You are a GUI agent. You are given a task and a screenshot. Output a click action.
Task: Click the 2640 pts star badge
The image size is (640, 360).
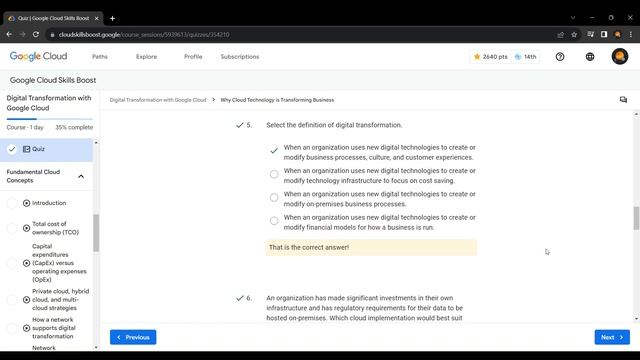click(490, 57)
